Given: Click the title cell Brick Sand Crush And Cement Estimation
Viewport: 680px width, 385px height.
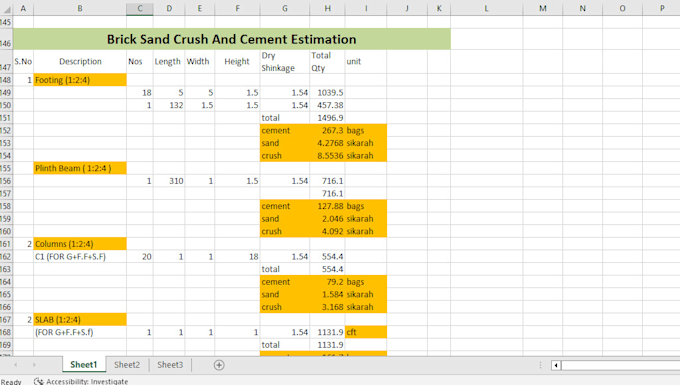Looking at the screenshot, I should (232, 39).
